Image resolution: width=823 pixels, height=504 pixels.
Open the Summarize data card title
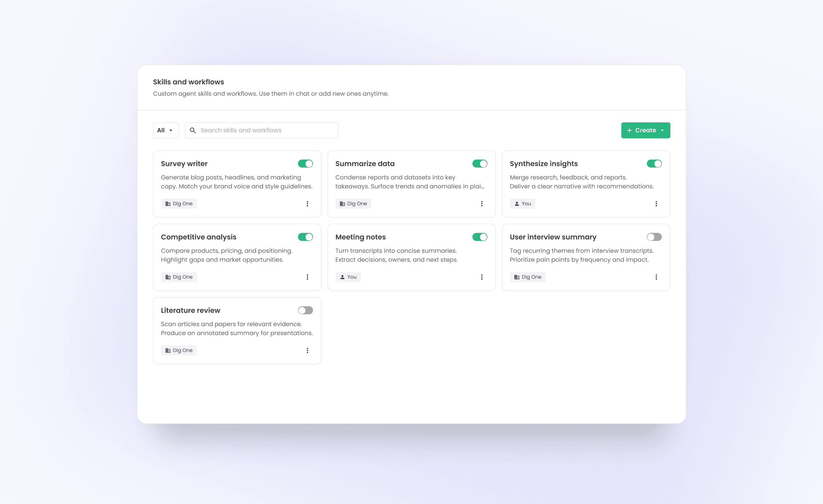[365, 164]
